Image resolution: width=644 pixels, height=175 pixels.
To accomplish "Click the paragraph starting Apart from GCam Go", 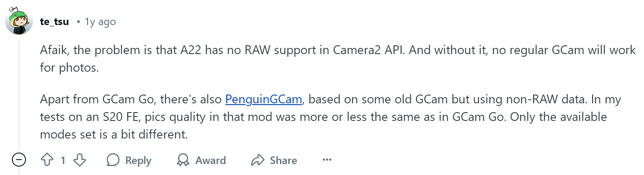I will coord(330,117).
